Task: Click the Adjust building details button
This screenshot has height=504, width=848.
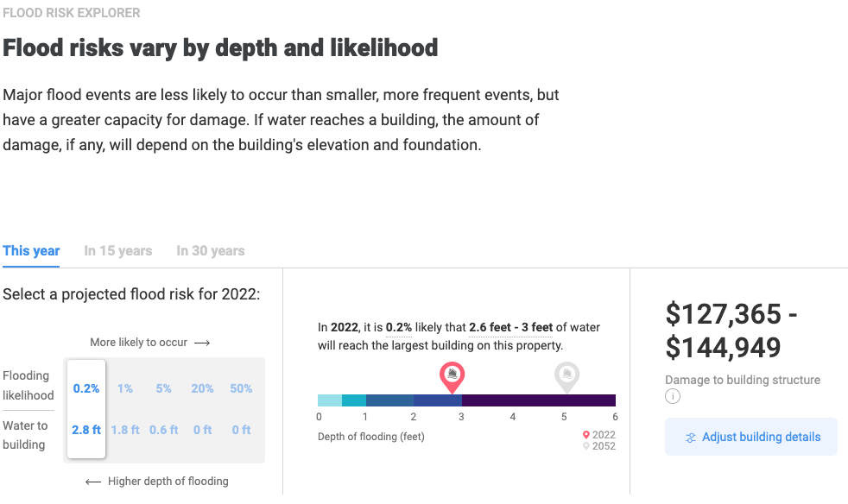Action: (750, 437)
